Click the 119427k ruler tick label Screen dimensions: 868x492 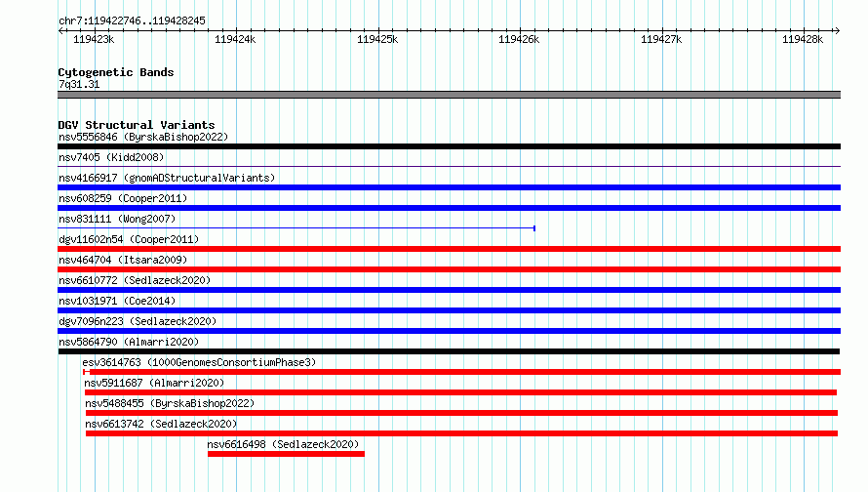click(x=661, y=39)
